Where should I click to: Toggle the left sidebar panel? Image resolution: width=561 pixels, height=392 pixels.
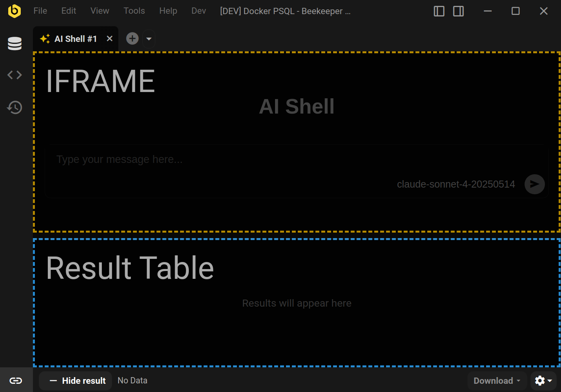click(439, 11)
